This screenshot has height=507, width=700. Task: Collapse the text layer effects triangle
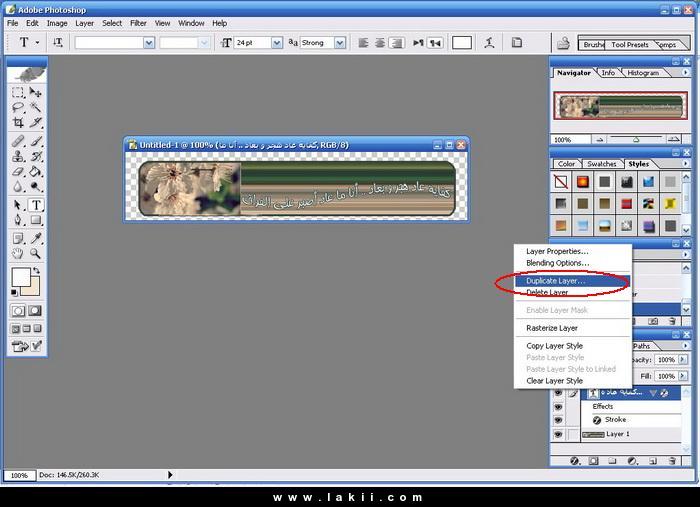[653, 393]
